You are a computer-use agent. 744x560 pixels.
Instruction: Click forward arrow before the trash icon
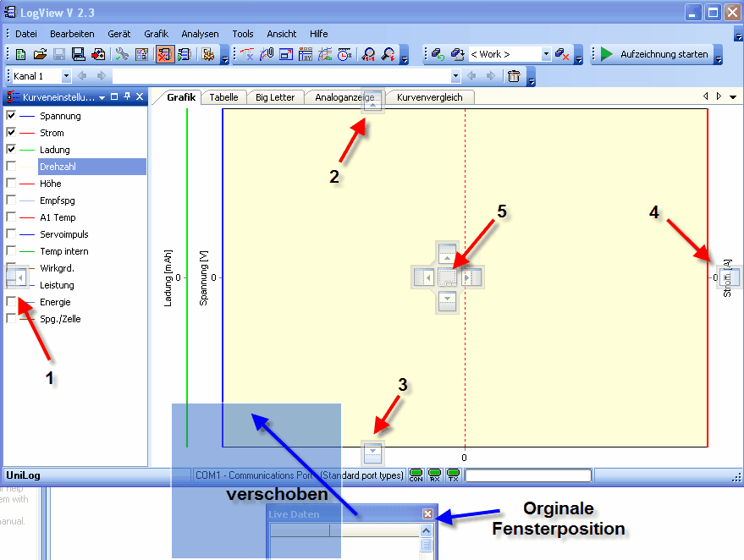point(491,76)
